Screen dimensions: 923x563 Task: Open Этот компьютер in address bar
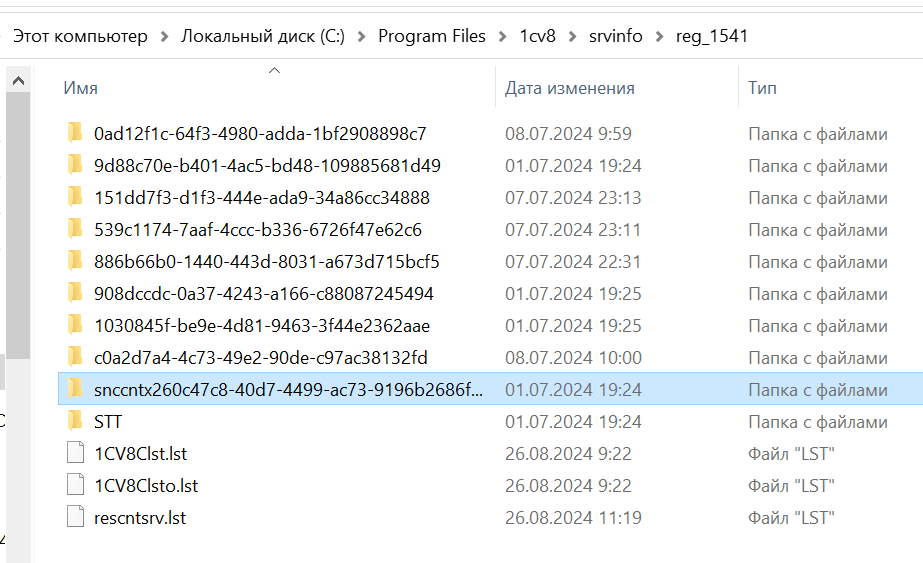click(80, 37)
